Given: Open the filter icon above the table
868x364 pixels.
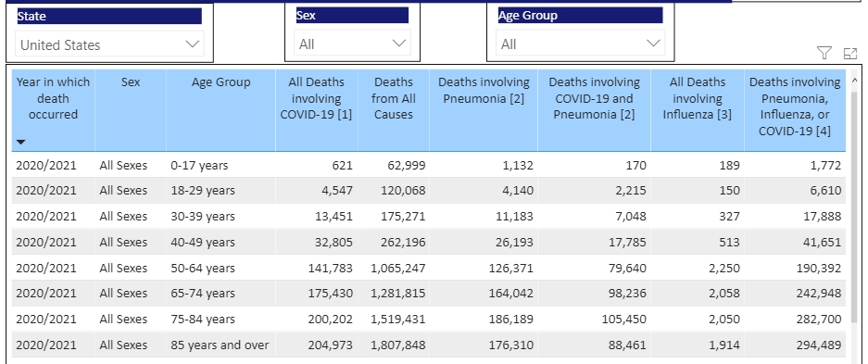Looking at the screenshot, I should [824, 53].
